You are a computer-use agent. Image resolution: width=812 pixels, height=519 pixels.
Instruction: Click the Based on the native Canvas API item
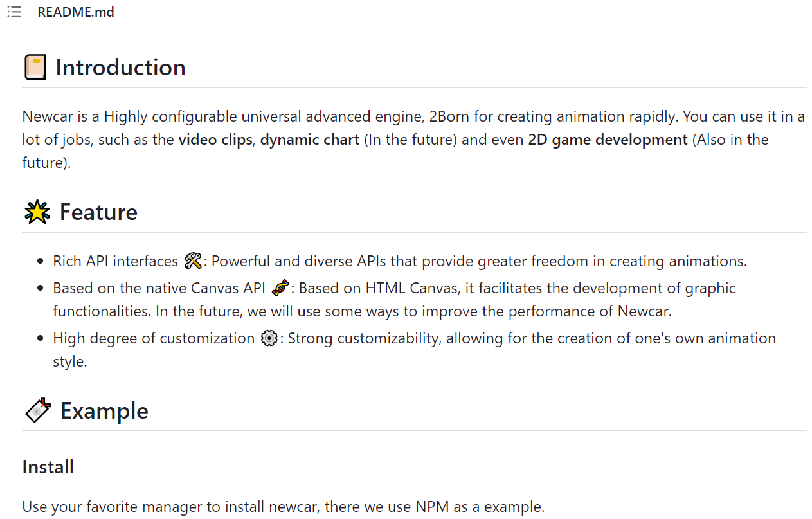point(395,300)
